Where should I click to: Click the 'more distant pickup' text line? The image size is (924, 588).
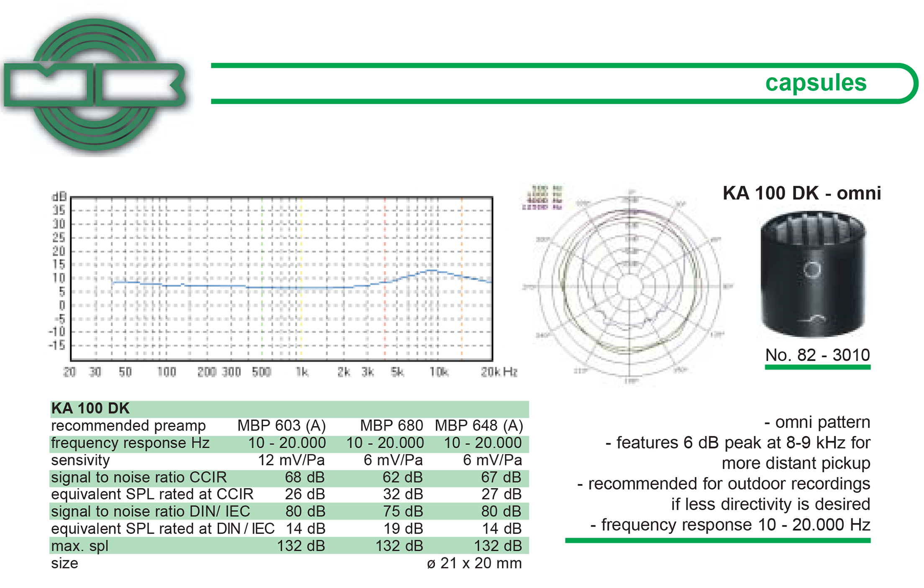(796, 463)
